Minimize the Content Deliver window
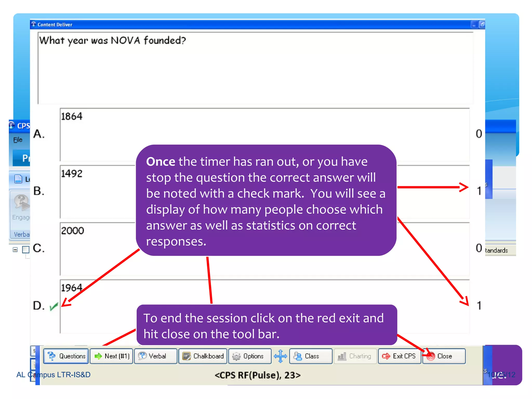Screen dimensions: 532x399 474,24
